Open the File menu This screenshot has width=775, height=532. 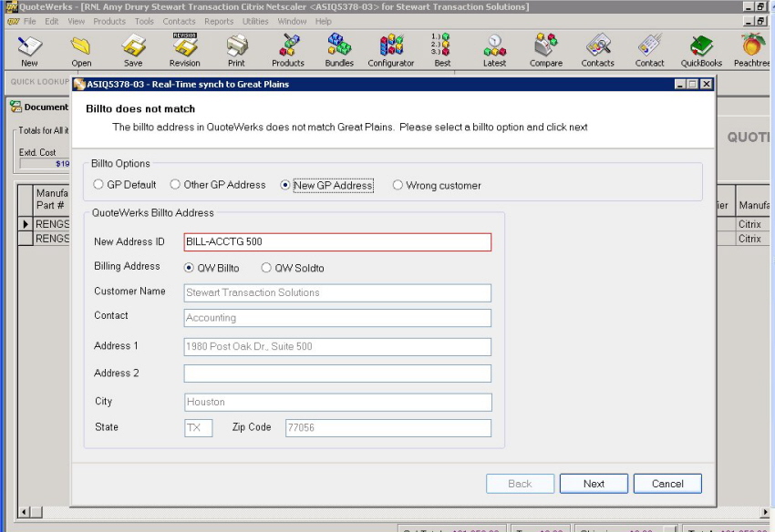click(x=30, y=21)
